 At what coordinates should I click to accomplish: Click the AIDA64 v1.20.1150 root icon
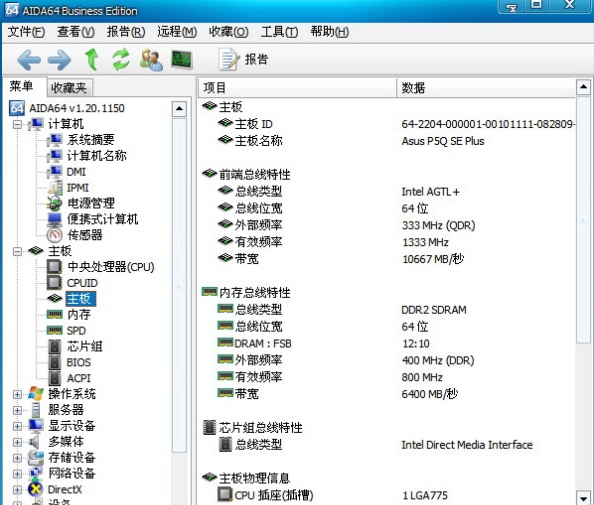click(17, 108)
